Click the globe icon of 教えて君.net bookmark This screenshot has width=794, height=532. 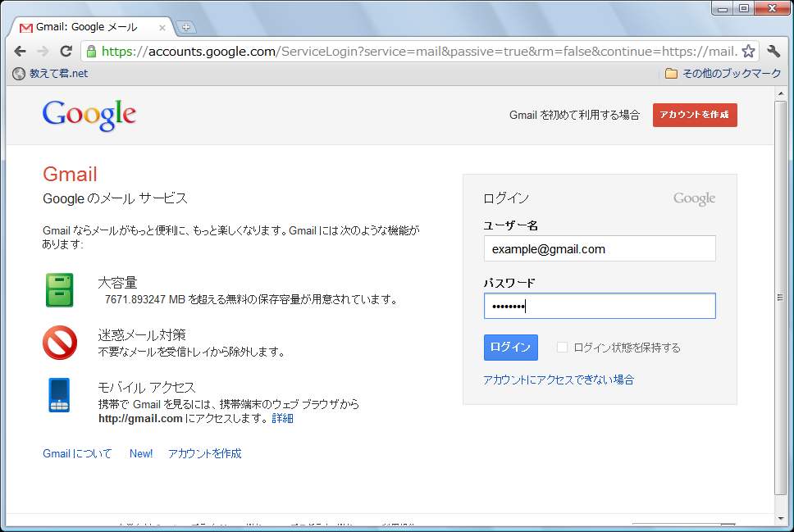pyautogui.click(x=19, y=74)
